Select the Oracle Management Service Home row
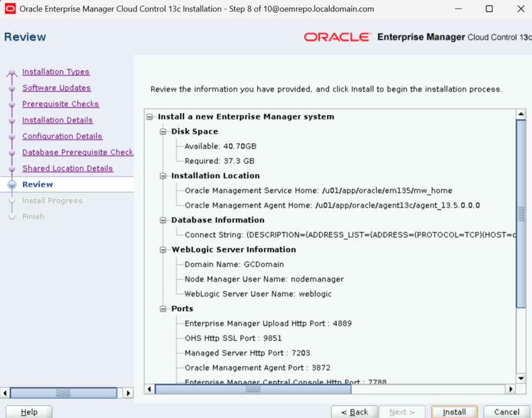 tap(318, 190)
